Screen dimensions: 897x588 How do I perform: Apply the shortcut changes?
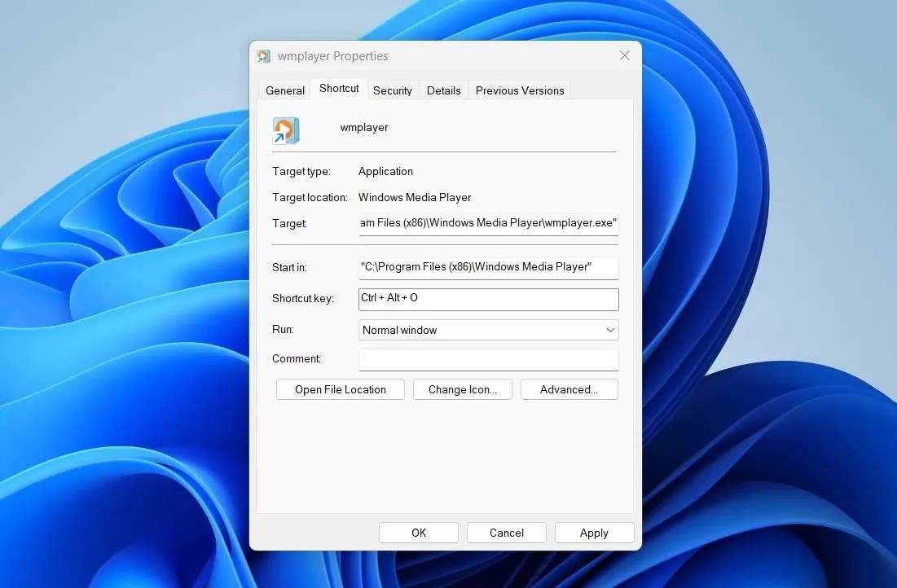594,533
